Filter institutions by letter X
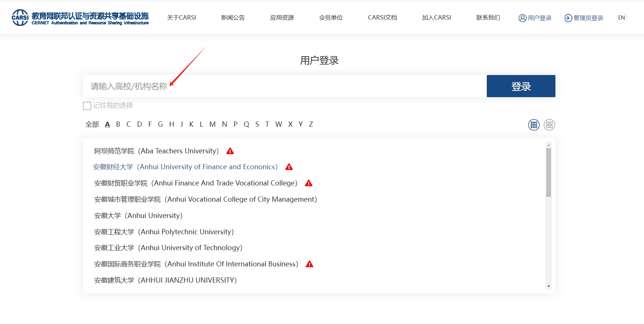Viewport: 644px width, 324px height. pos(290,125)
